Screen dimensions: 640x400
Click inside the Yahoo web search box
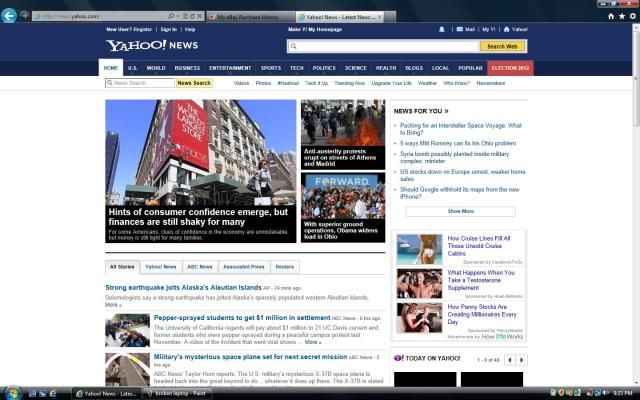click(383, 46)
